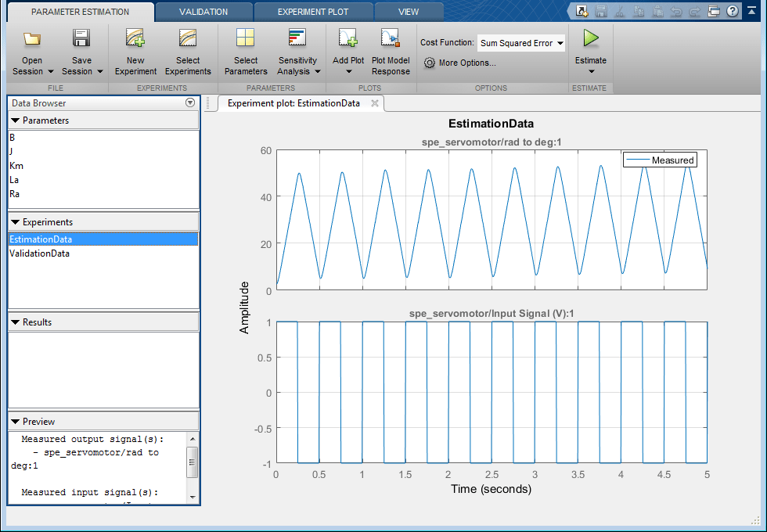
Task: Select ValidationData in Experiments list
Action: (x=39, y=253)
